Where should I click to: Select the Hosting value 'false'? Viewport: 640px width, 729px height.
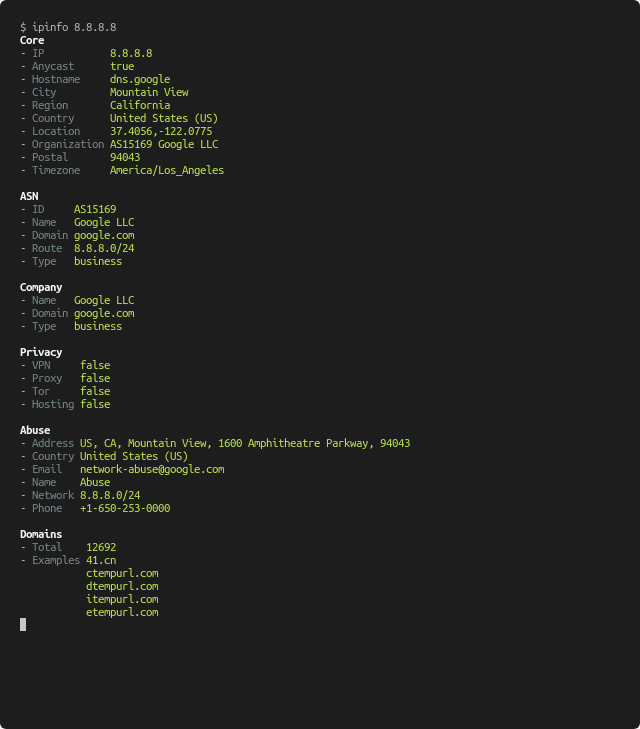click(95, 405)
